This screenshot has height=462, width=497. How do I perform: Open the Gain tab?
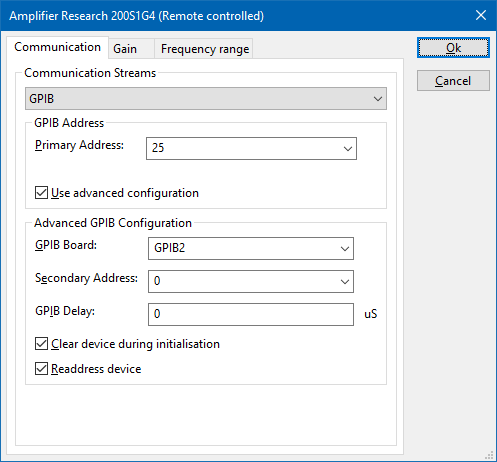click(131, 49)
